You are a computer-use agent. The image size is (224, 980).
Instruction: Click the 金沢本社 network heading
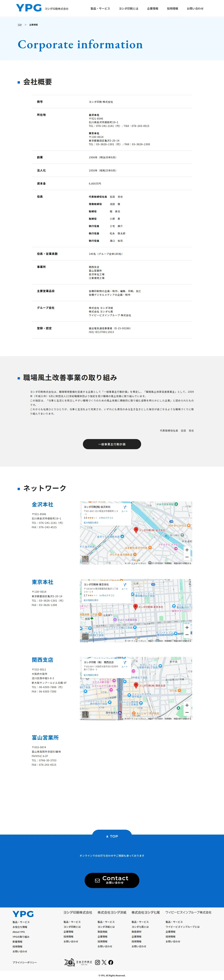click(x=43, y=504)
